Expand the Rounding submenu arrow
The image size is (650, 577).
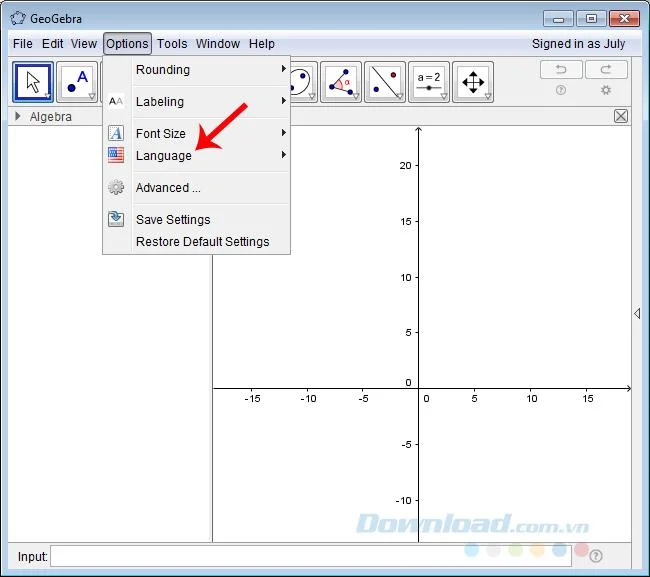[284, 68]
